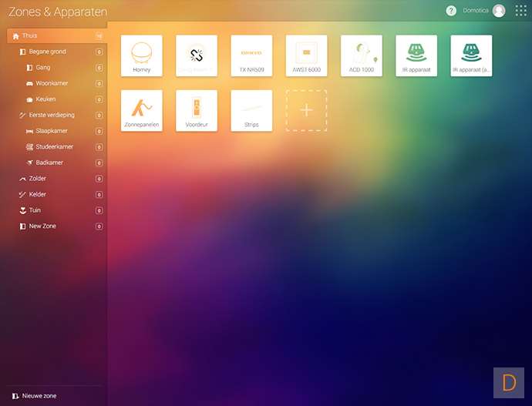
Task: Select the ACD 1000 device tile
Action: click(x=361, y=55)
